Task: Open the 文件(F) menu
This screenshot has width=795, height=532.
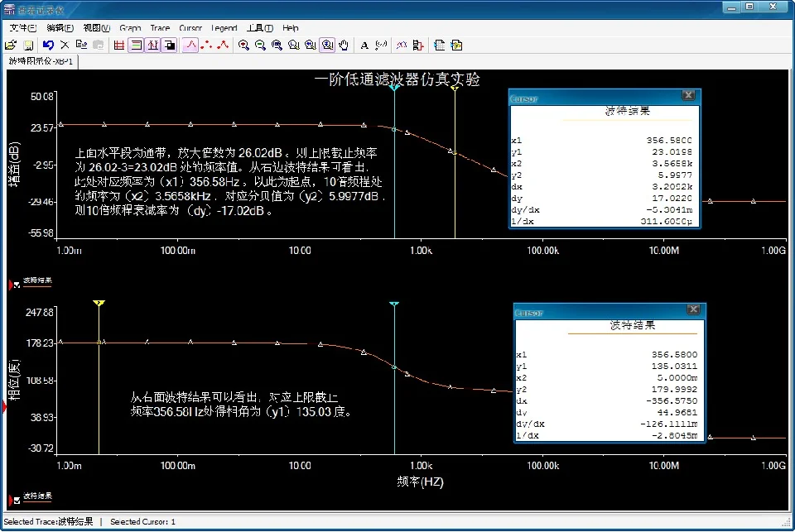Action: [23, 28]
